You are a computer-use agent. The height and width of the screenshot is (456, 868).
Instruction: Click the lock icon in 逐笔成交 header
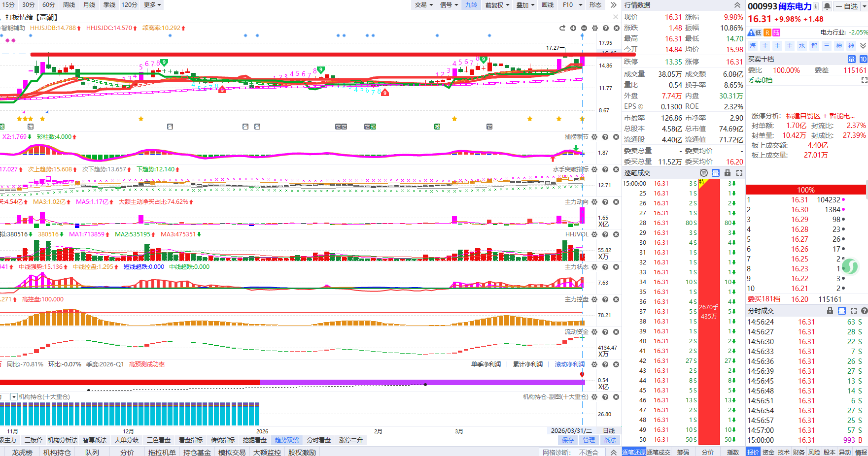[x=728, y=173]
